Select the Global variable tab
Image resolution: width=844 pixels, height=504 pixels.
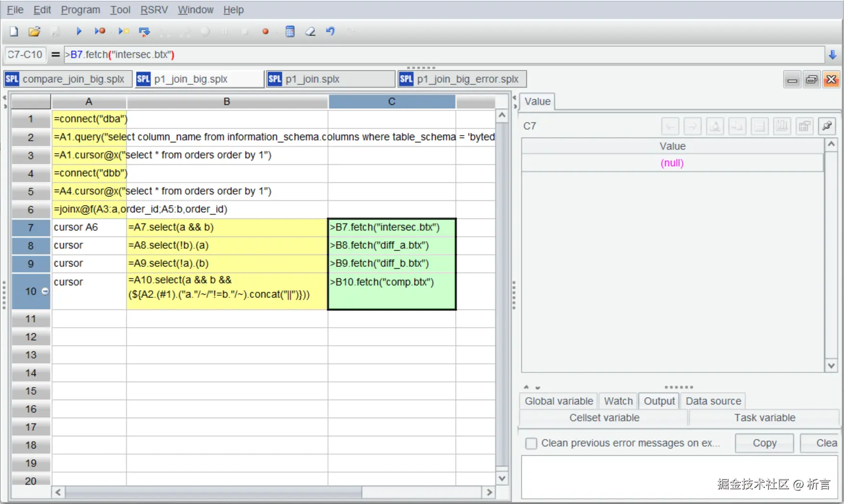tap(558, 401)
